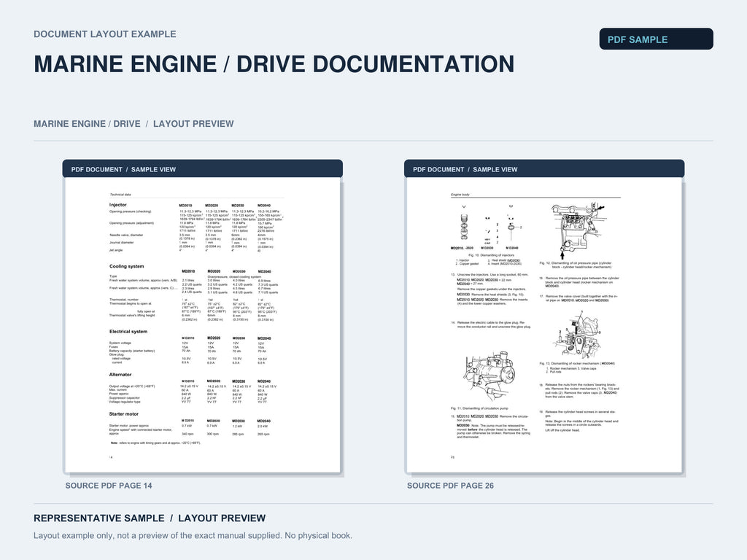Click the SOURCE PDF PAGE 26 caption
747x560 pixels.
click(450, 486)
